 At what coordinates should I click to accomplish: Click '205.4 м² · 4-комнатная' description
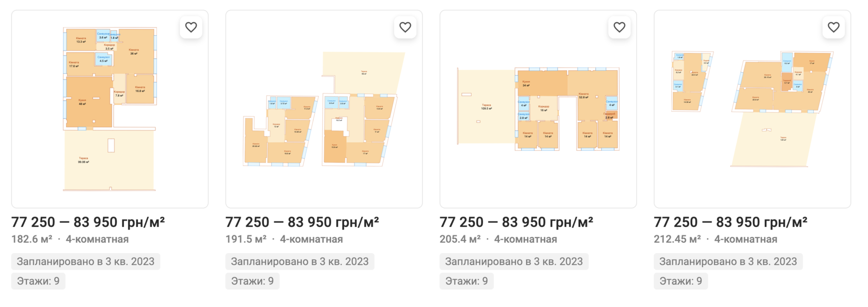[498, 239]
